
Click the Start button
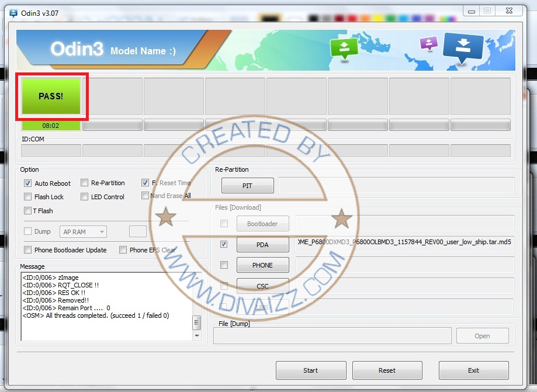(x=311, y=370)
